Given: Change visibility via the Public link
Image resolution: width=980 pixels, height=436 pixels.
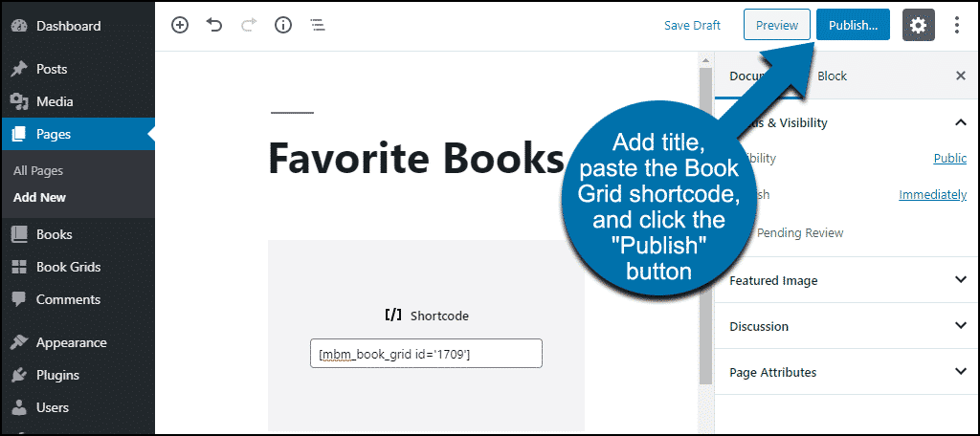Looking at the screenshot, I should pyautogui.click(x=950, y=158).
